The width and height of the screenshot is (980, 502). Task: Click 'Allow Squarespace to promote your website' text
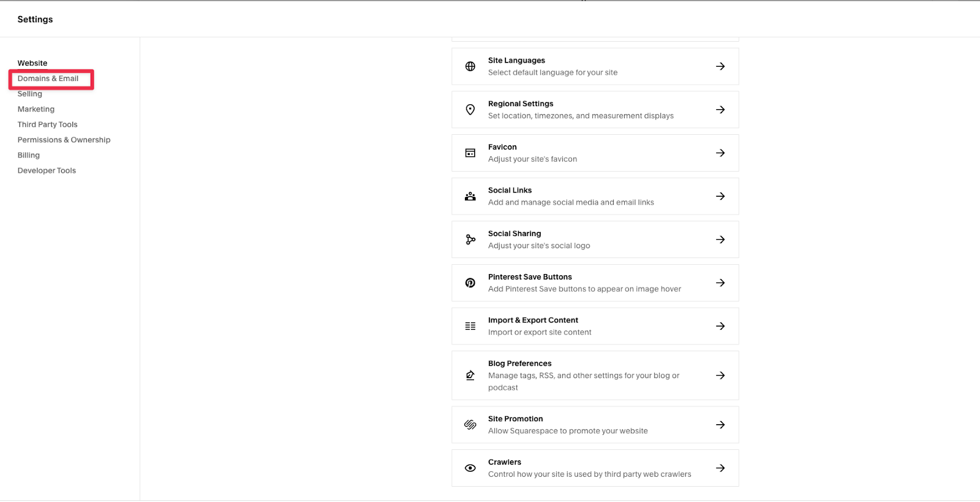click(x=568, y=431)
